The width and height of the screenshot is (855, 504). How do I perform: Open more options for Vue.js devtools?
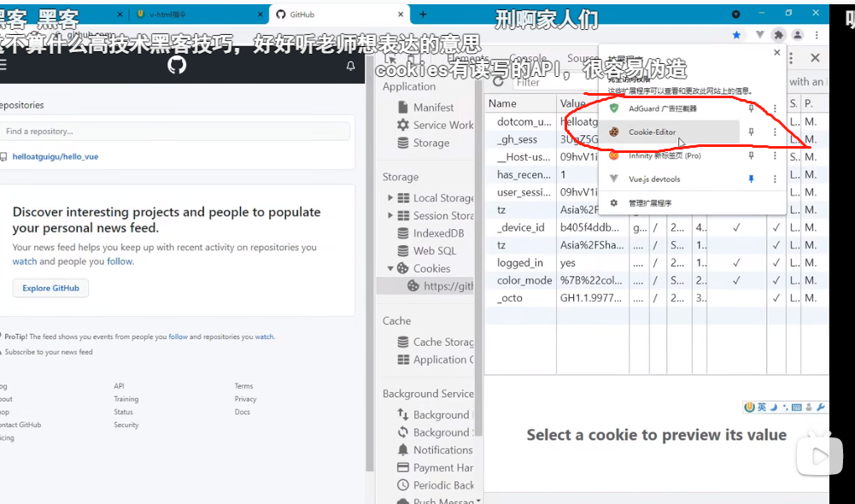pos(775,179)
